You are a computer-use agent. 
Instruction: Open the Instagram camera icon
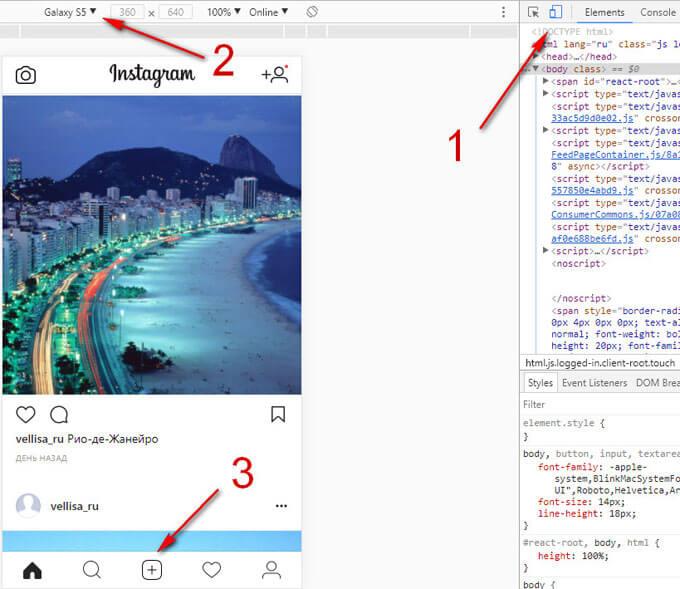pyautogui.click(x=26, y=75)
